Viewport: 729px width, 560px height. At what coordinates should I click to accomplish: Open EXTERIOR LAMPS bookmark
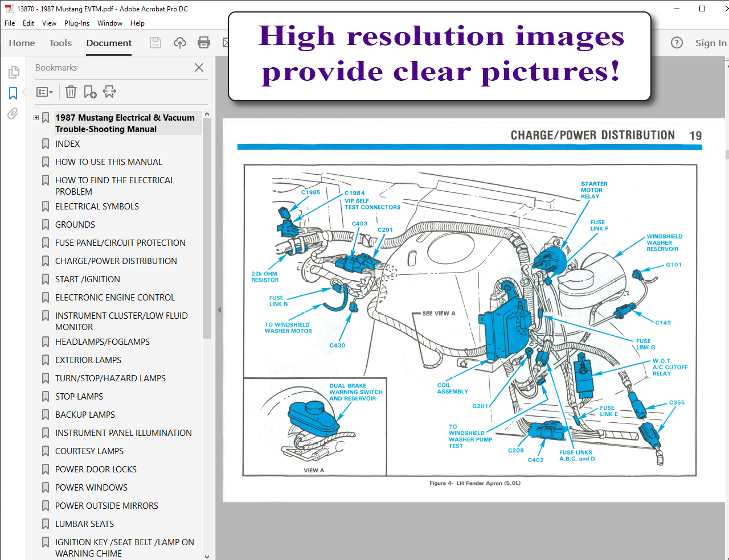click(x=88, y=360)
